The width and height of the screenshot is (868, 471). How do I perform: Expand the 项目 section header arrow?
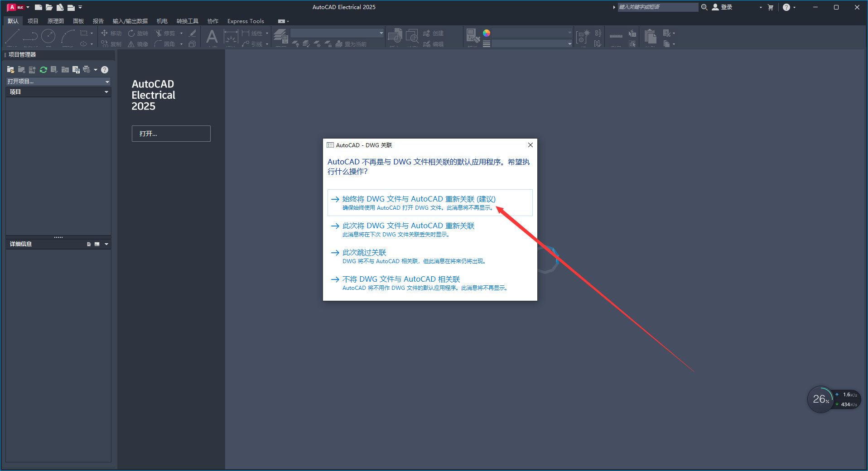106,92
